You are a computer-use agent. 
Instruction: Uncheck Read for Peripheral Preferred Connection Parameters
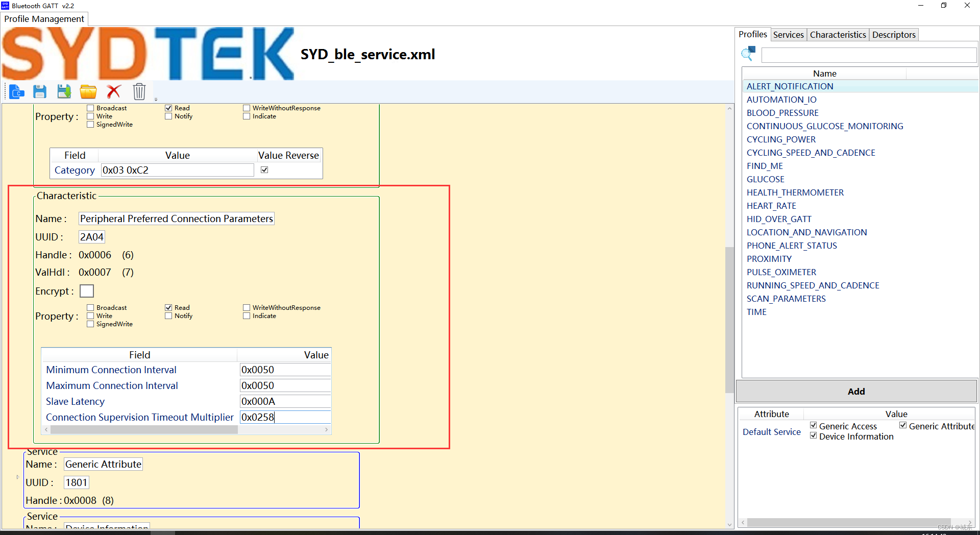(x=168, y=308)
